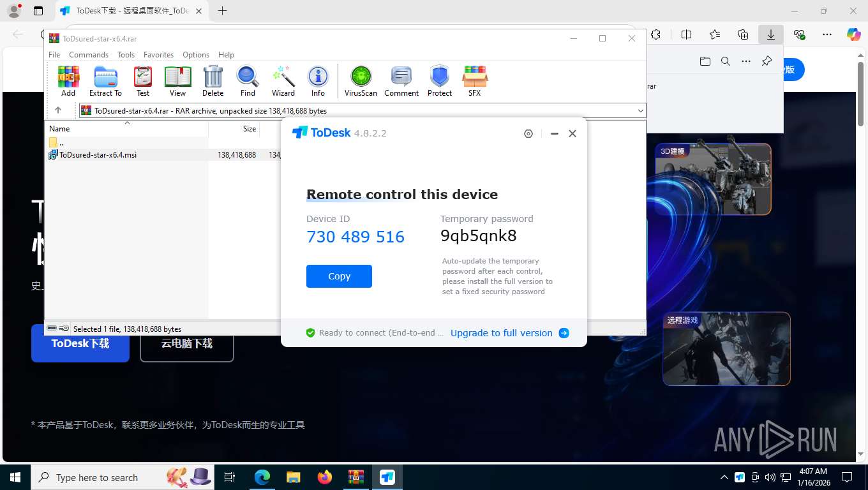Image resolution: width=868 pixels, height=490 pixels.
Task: Open the Favorites menu in WinRAR
Action: point(158,55)
